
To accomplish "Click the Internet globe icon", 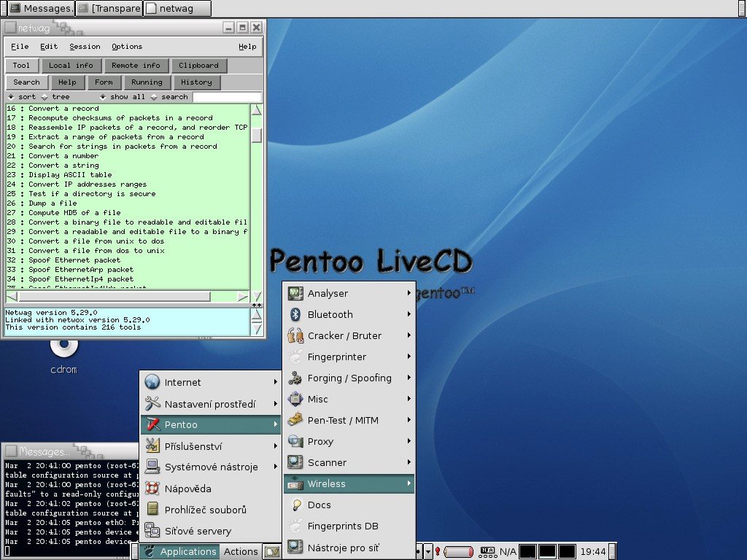I will [152, 382].
